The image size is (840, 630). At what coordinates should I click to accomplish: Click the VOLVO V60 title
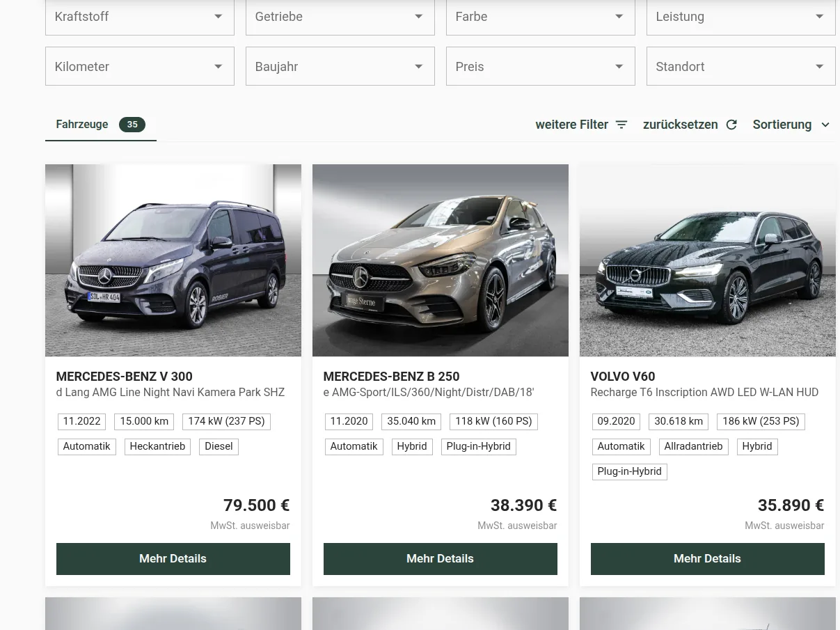point(623,377)
